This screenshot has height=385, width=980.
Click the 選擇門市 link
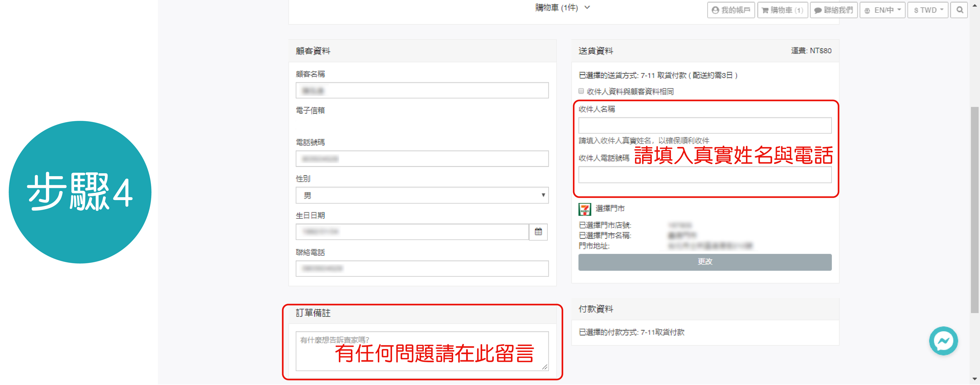click(609, 208)
